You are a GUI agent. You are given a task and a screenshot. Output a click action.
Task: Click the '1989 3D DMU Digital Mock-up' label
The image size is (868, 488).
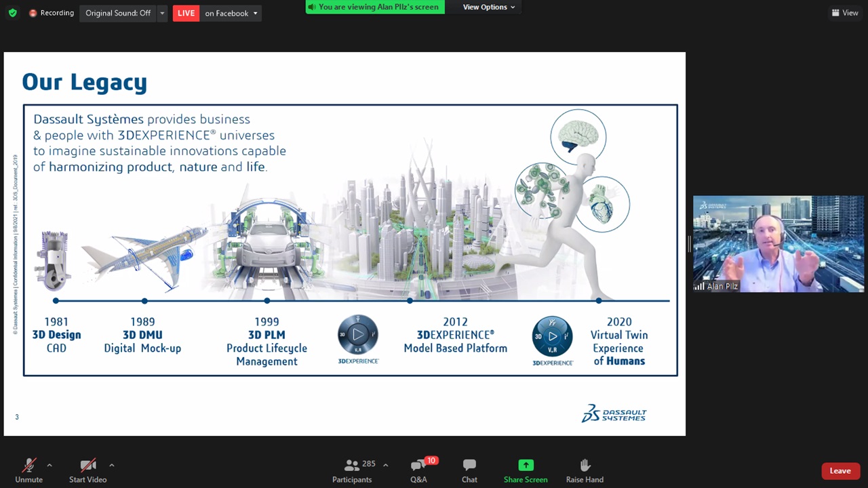pyautogui.click(x=142, y=335)
